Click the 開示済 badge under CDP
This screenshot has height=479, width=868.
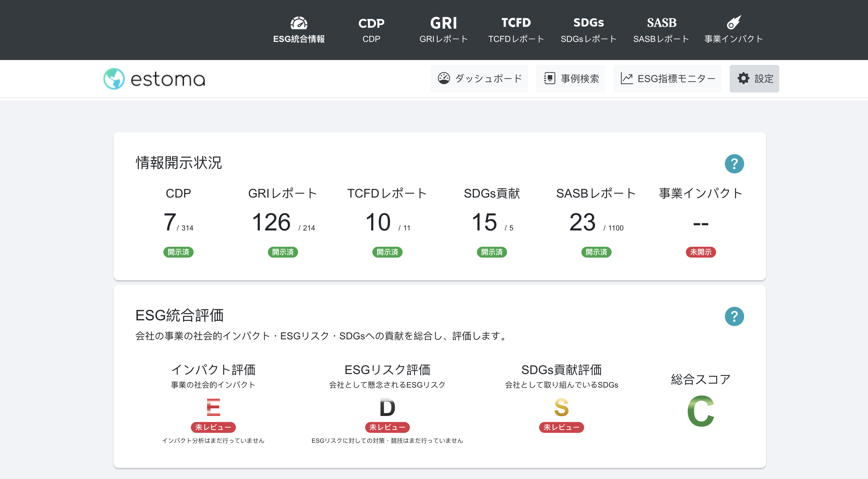[x=178, y=252]
